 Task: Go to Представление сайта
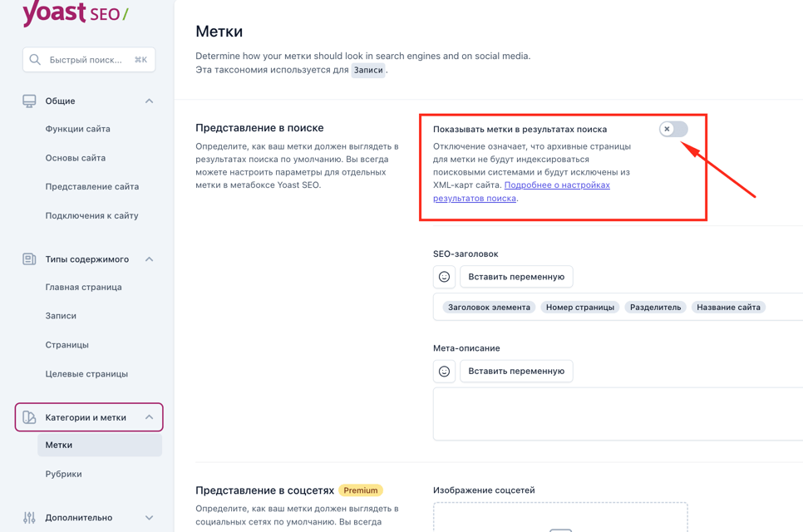click(x=92, y=186)
